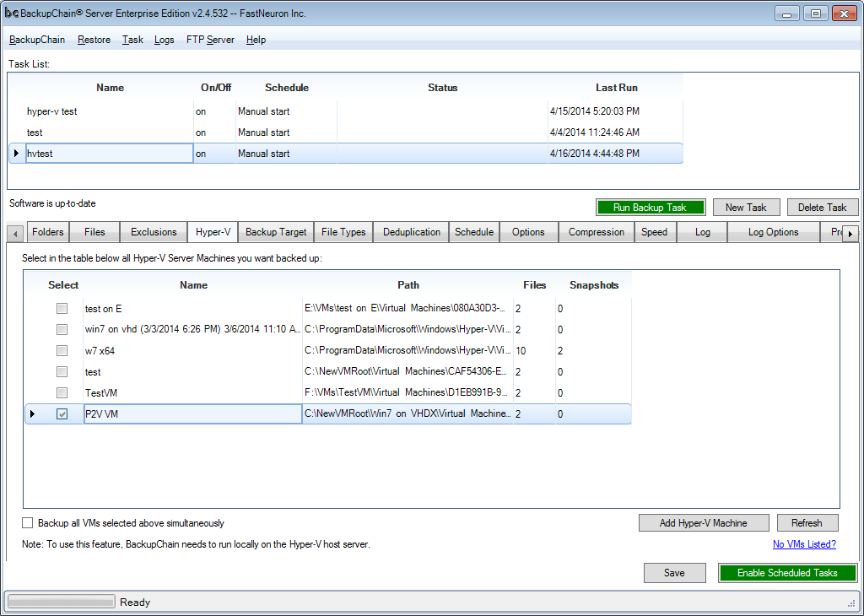
Task: Check the 'test on E' VM checkbox
Action: 62,309
